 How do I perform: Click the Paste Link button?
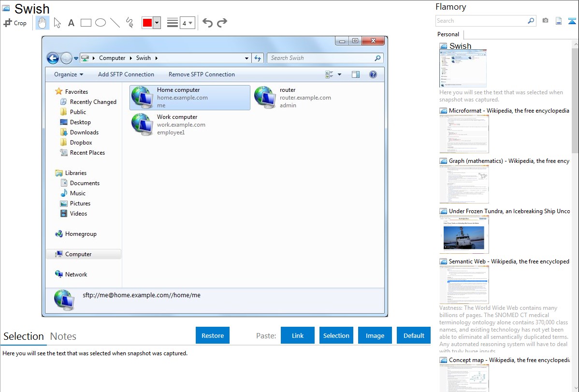(x=298, y=335)
